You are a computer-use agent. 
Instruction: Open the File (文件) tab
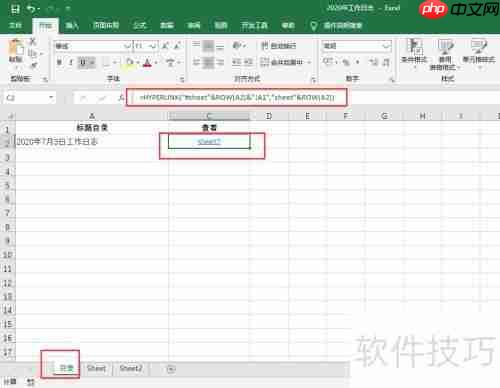point(15,25)
